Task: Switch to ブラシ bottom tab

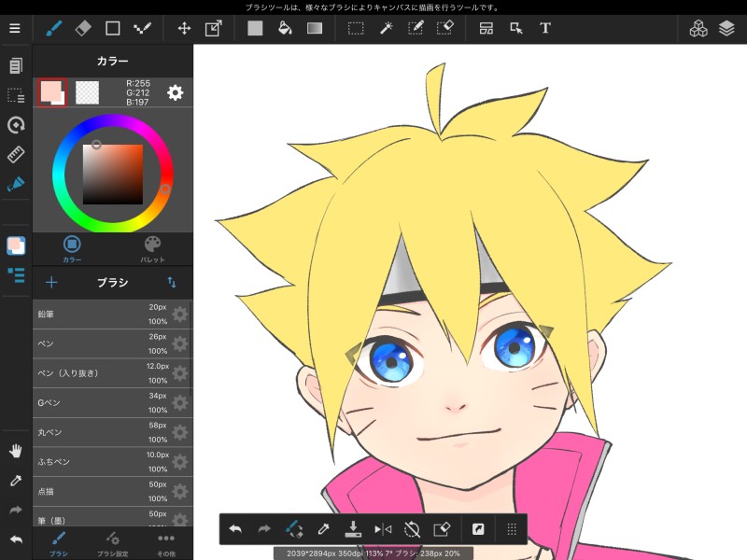Action: (59, 544)
